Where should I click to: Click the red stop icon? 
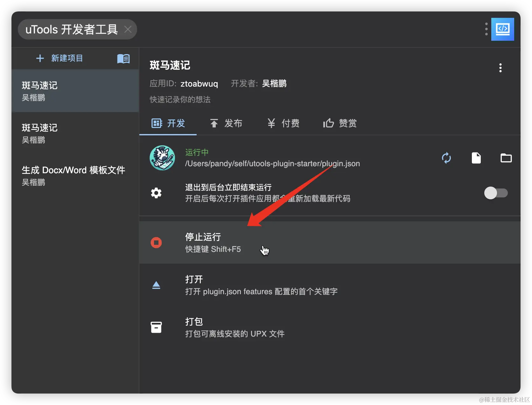click(156, 243)
